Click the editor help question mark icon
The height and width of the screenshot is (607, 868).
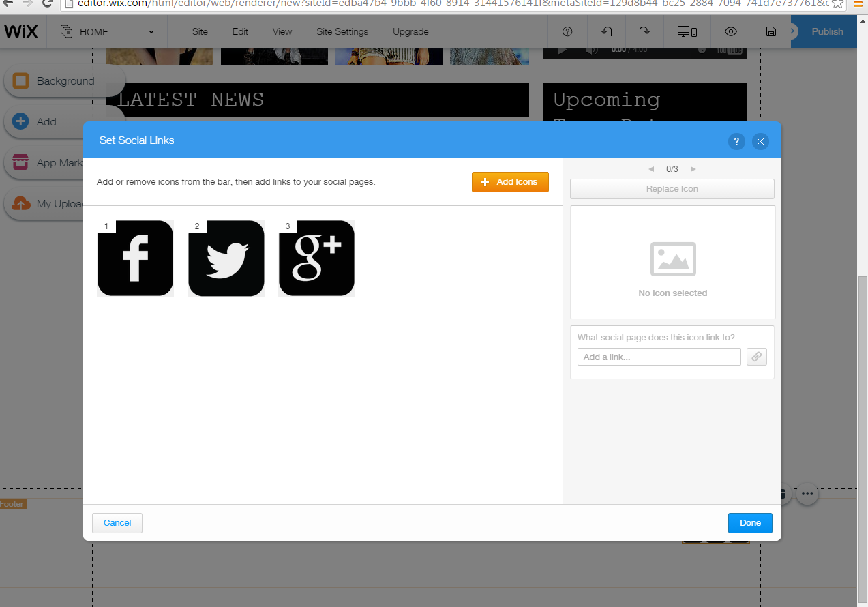point(567,31)
